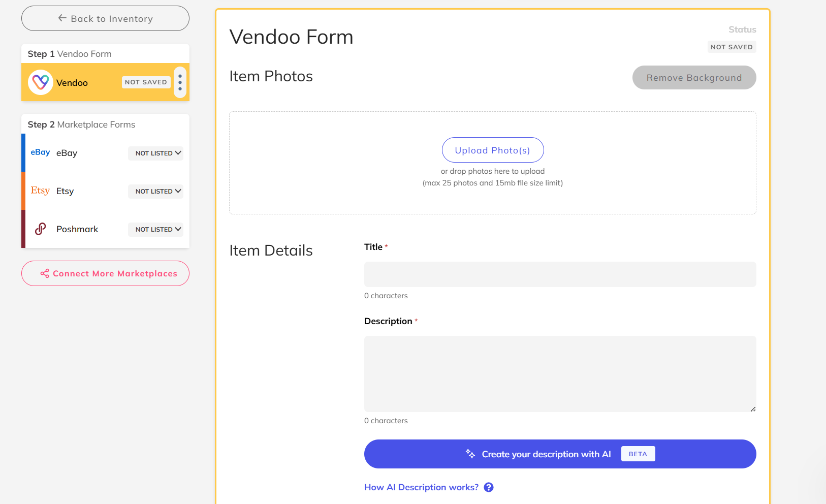Click the Step 2 Marketplace Forms heading
This screenshot has width=826, height=504.
click(81, 124)
